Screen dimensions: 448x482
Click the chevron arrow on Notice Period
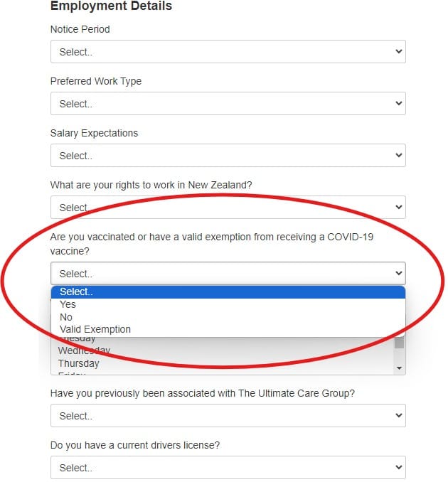(398, 52)
